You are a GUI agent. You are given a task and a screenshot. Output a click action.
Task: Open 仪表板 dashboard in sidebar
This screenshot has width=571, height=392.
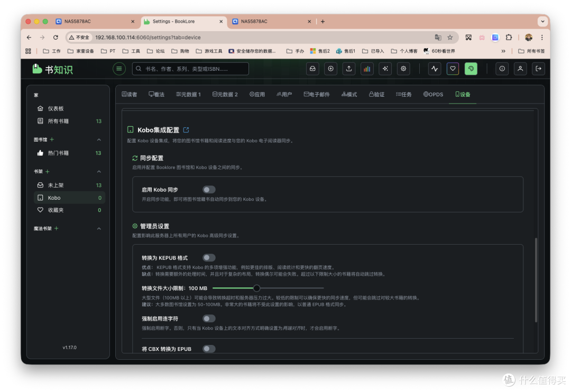[x=69, y=108]
